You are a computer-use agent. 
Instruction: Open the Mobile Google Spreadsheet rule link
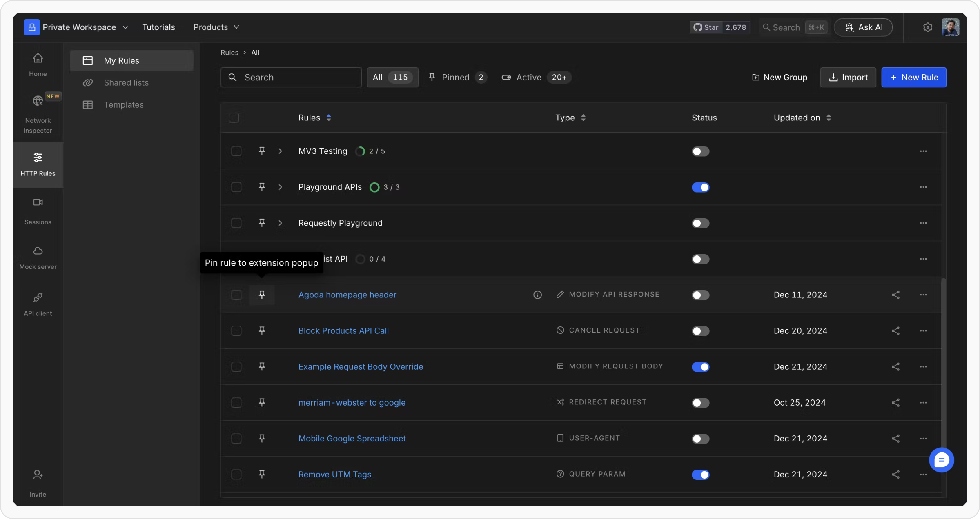(x=352, y=439)
